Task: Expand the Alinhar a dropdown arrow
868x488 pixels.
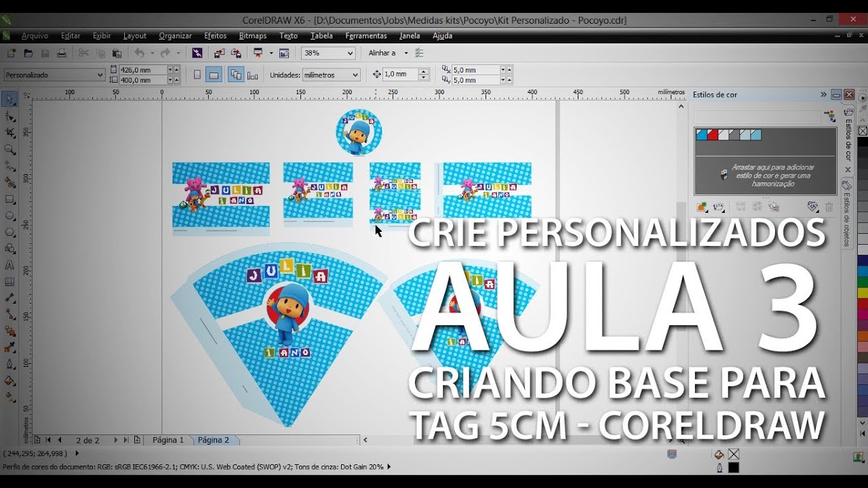Action: click(406, 53)
